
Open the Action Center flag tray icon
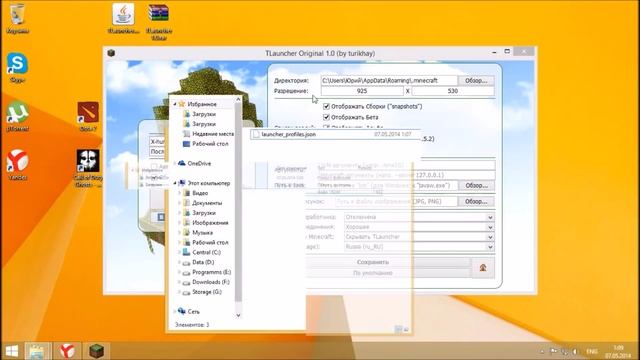click(553, 351)
